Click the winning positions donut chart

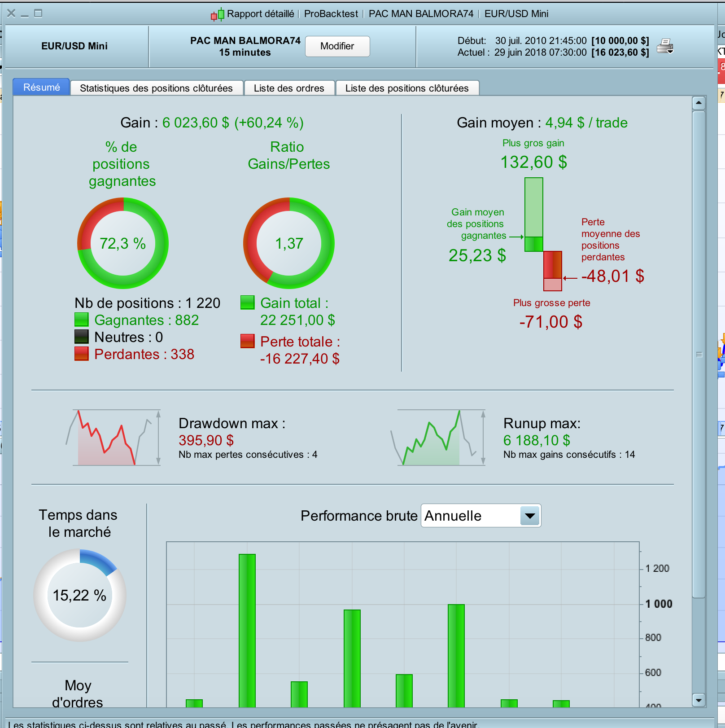coord(123,243)
